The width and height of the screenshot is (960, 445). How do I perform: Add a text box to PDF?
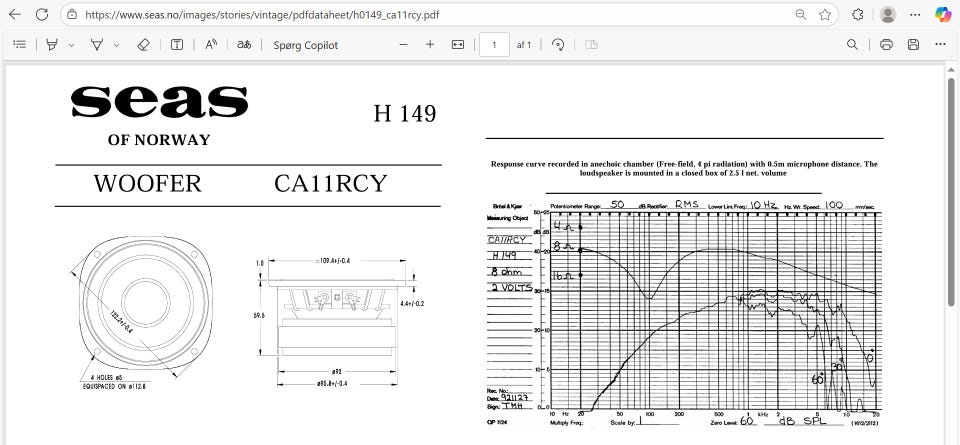(x=177, y=45)
